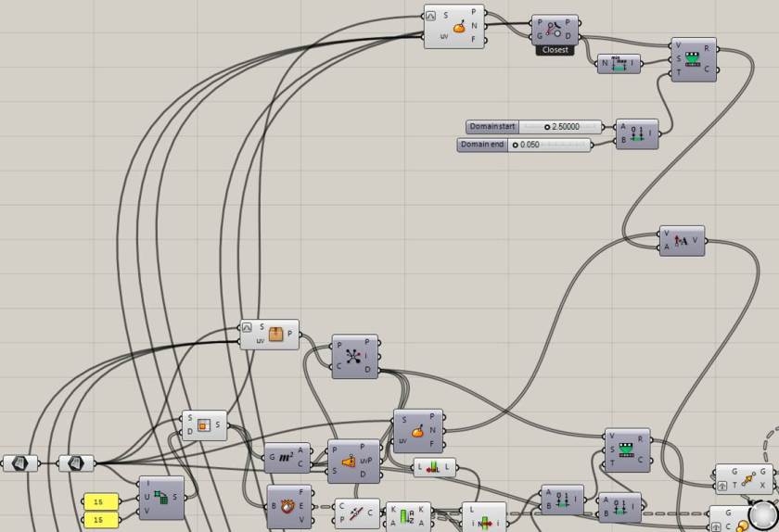Toggle reparameterize on top Evaluate Surface S input

(x=430, y=16)
